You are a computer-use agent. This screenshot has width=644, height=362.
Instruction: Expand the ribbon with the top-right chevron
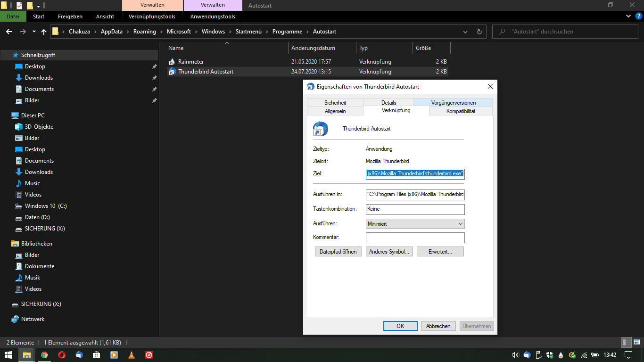click(628, 16)
